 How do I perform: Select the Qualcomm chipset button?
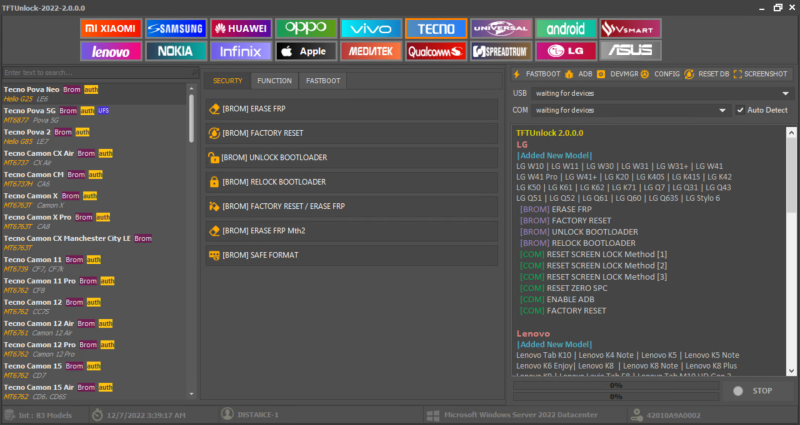coord(436,51)
